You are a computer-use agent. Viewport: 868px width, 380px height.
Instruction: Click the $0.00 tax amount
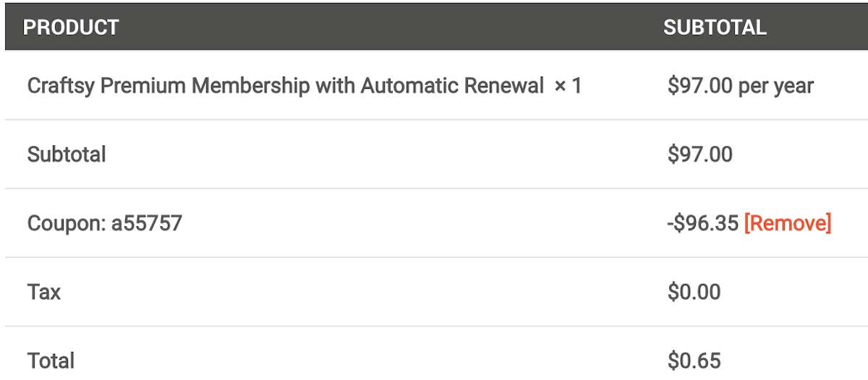coord(694,292)
